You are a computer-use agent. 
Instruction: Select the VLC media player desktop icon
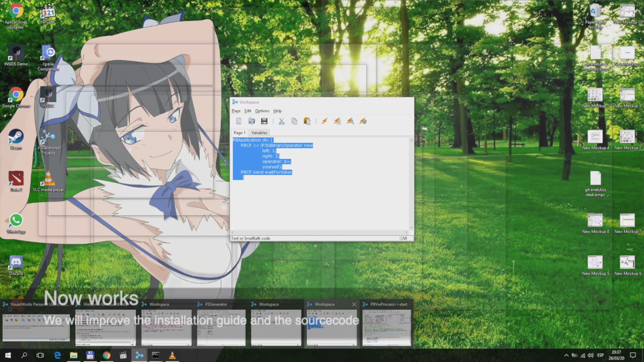pos(48,181)
